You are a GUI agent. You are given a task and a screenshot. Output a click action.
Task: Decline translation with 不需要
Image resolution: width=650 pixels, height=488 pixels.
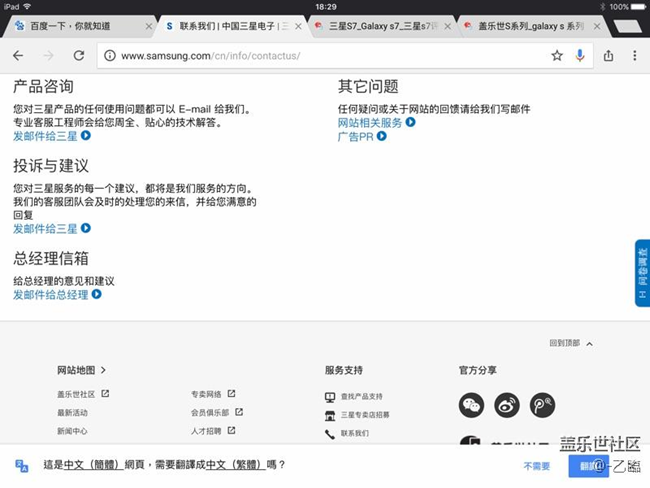[536, 466]
